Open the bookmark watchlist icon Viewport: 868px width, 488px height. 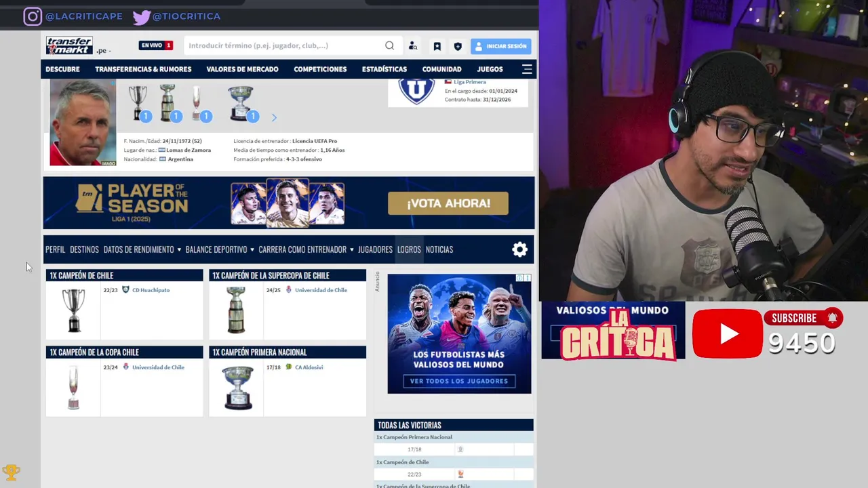pos(437,46)
